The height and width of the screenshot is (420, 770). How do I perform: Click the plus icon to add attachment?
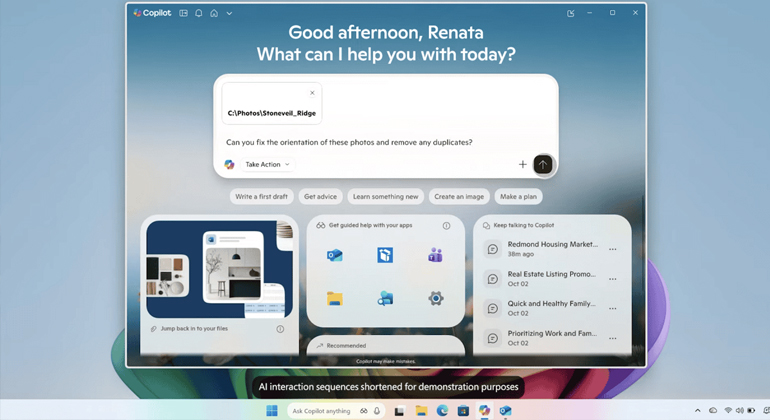pyautogui.click(x=522, y=164)
